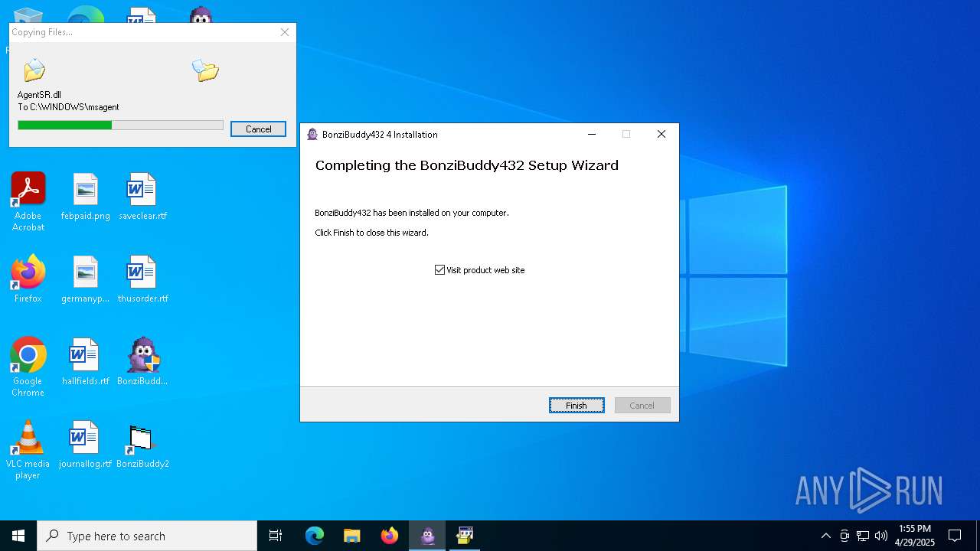Select the Adobe Acrobat desktop icon
This screenshot has width=980, height=551.
point(28,202)
